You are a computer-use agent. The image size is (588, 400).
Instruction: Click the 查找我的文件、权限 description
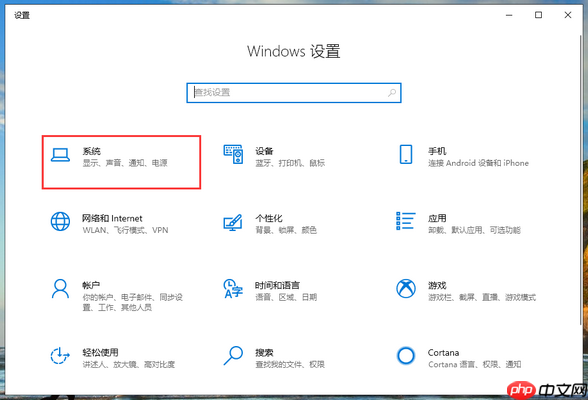pos(290,364)
